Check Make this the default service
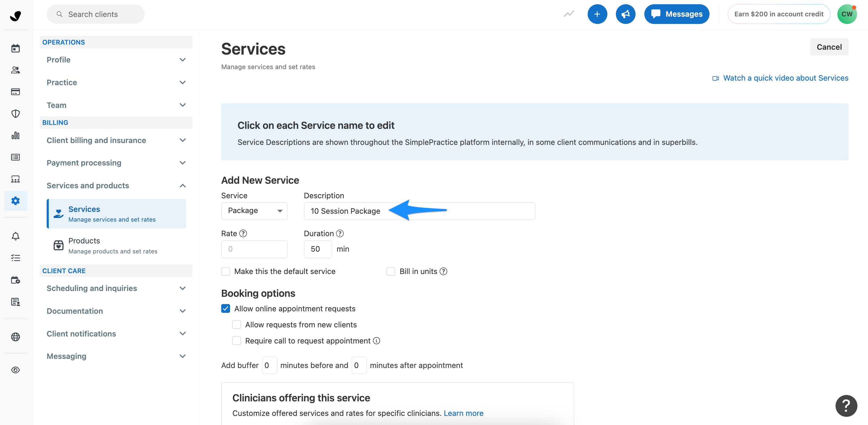 (225, 271)
